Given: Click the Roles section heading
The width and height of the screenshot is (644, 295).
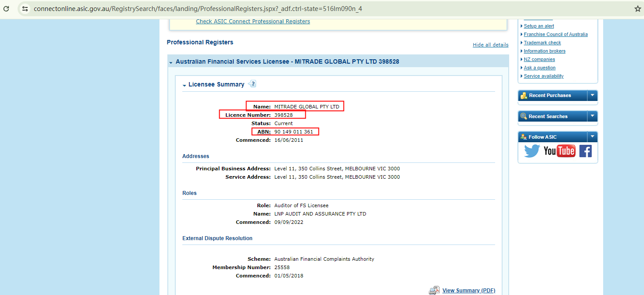Looking at the screenshot, I should (x=189, y=193).
